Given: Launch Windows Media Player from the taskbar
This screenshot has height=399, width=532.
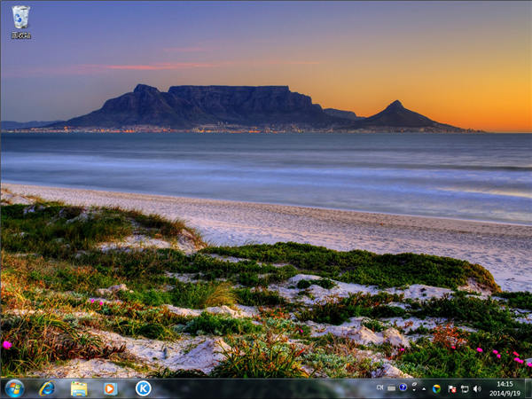Looking at the screenshot, I should coord(111,388).
